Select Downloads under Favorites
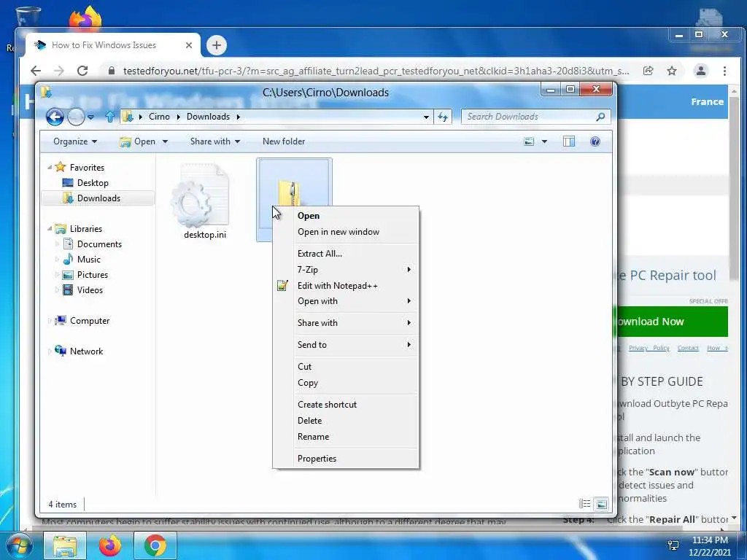 click(98, 198)
